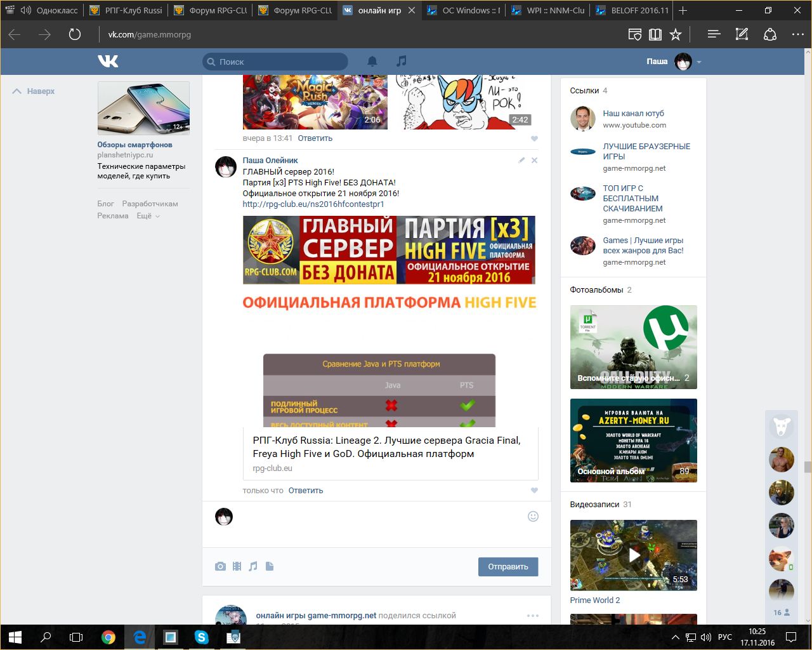The width and height of the screenshot is (812, 650).
Task: Open the Edge Hub menu
Action: pyautogui.click(x=714, y=34)
